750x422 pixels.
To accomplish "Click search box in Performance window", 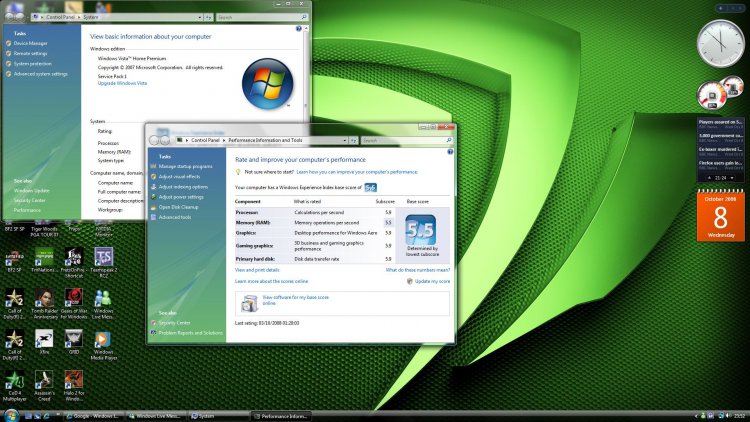I will [x=407, y=141].
